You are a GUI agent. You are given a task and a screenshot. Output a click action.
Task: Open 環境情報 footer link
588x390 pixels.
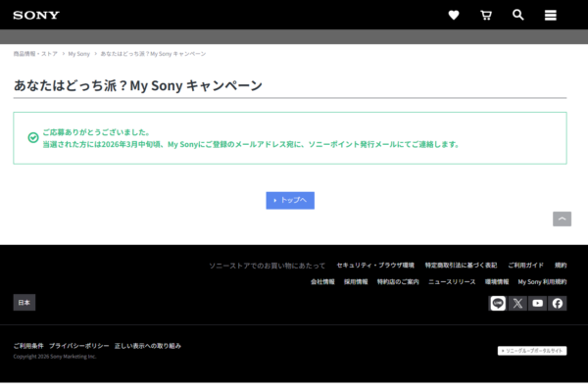(x=497, y=281)
